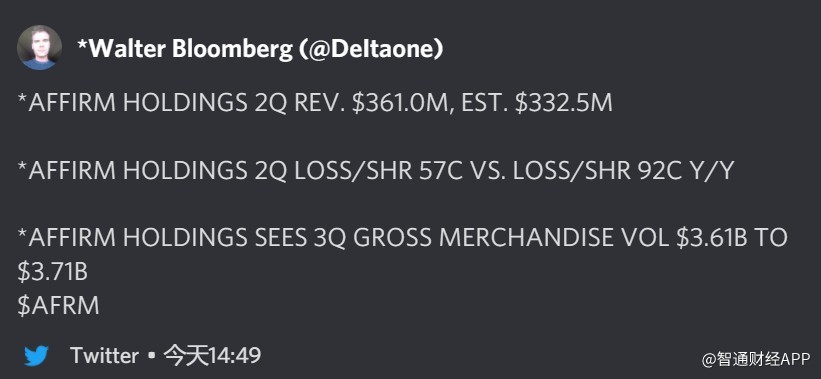Click the dot separator beside Twitter
This screenshot has height=379, width=821.
pyautogui.click(x=151, y=356)
